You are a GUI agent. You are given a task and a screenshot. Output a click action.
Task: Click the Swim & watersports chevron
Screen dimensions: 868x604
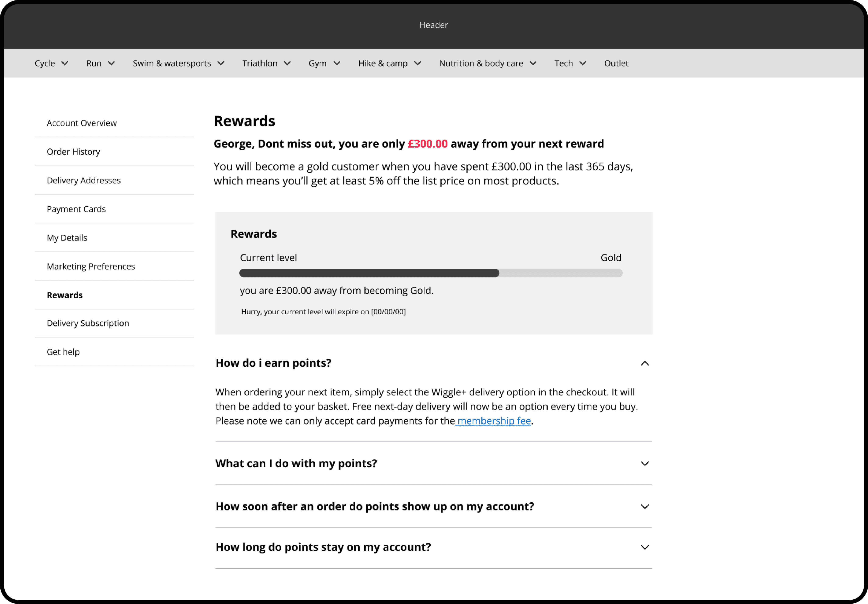pyautogui.click(x=221, y=64)
